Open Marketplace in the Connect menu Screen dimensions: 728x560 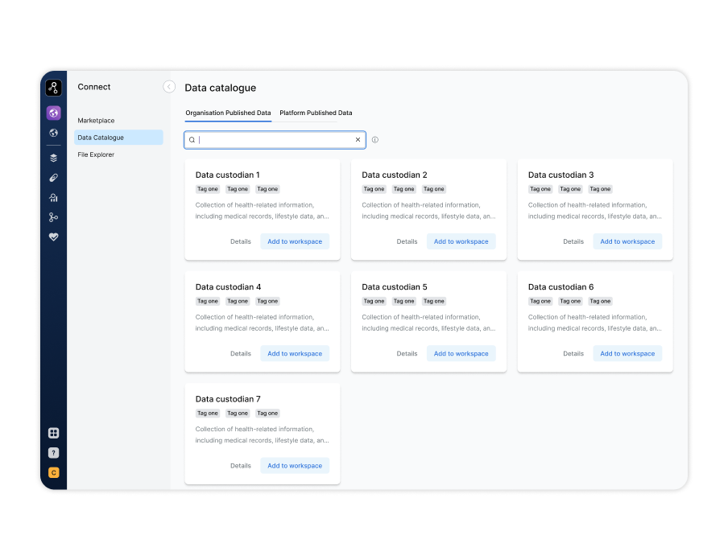click(x=96, y=121)
